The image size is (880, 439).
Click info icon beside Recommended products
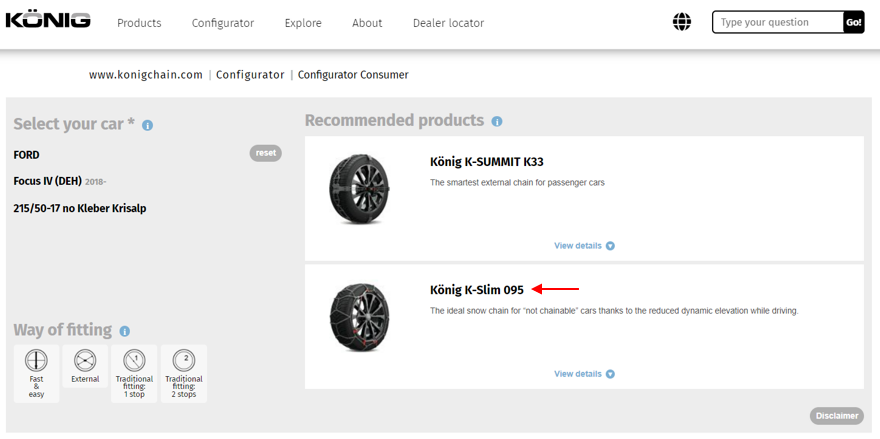497,122
